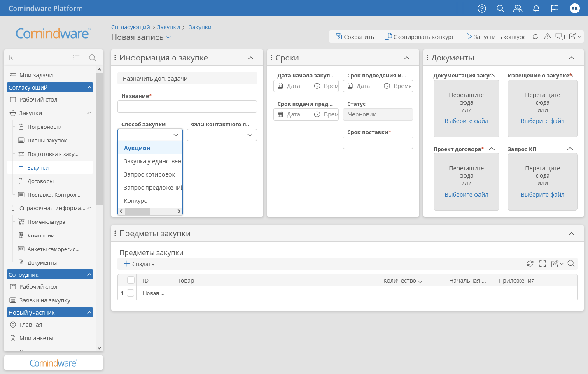
Task: Open the Способ закупки combo box
Action: 150,135
